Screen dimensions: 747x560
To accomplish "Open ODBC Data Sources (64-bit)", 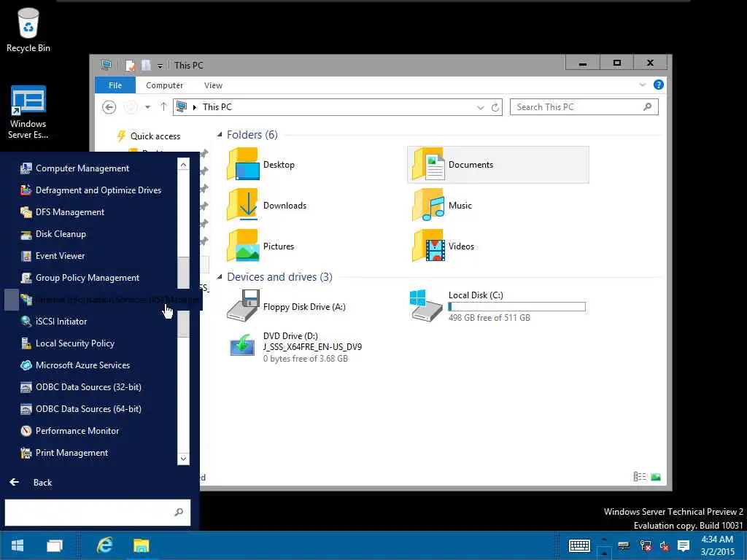I will coord(90,409).
